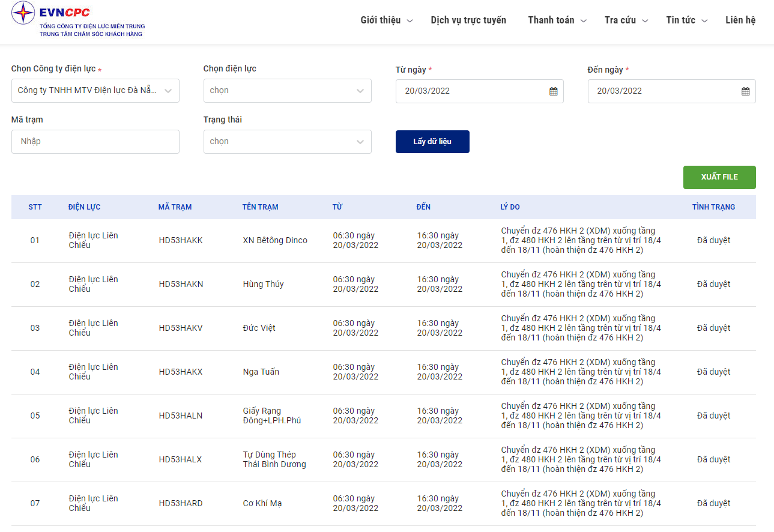Click the TÊN TRẠM column header
The height and width of the screenshot is (532, 774).
pos(261,207)
